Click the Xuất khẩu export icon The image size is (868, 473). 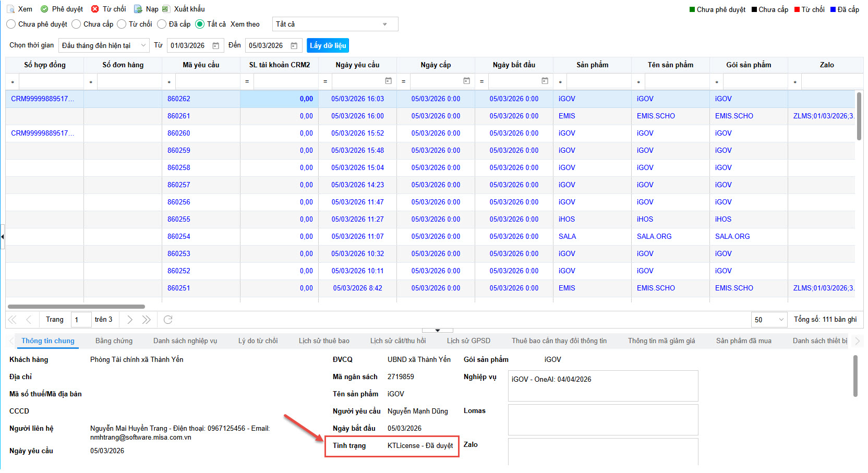tap(166, 9)
